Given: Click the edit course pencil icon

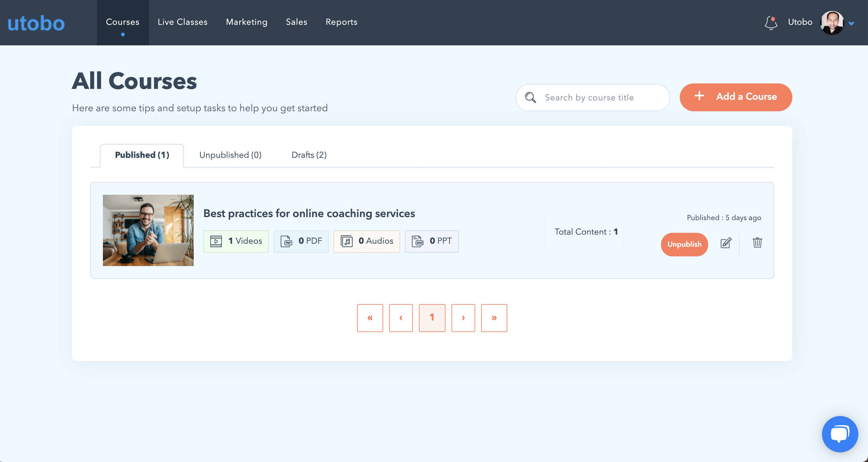Looking at the screenshot, I should point(726,243).
